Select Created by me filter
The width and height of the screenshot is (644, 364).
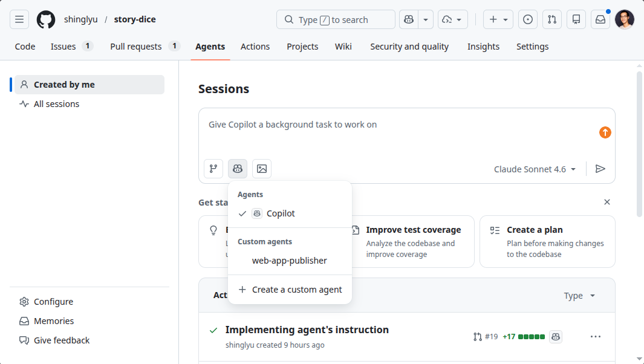pyautogui.click(x=89, y=85)
